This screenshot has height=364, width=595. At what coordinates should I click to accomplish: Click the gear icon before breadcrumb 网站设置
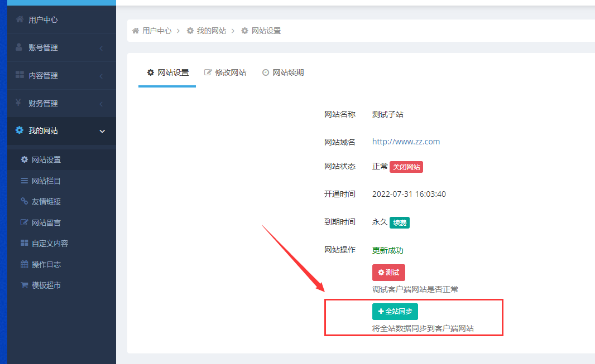pos(245,31)
